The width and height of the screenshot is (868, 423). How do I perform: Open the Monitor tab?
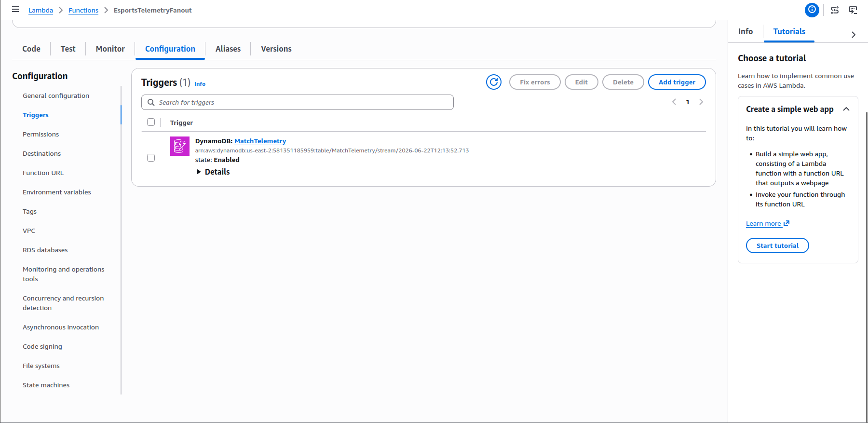point(110,49)
